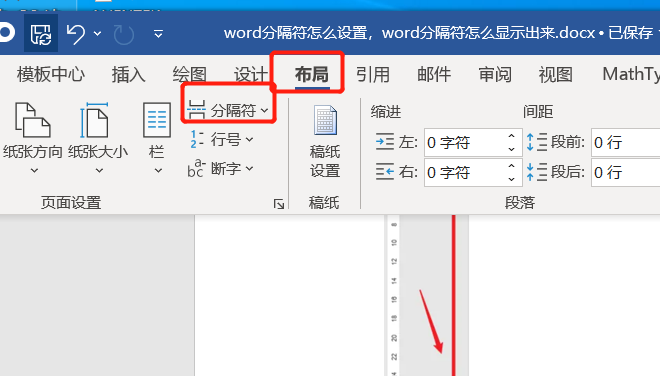Decrease right indent with down spinner

tap(511, 179)
